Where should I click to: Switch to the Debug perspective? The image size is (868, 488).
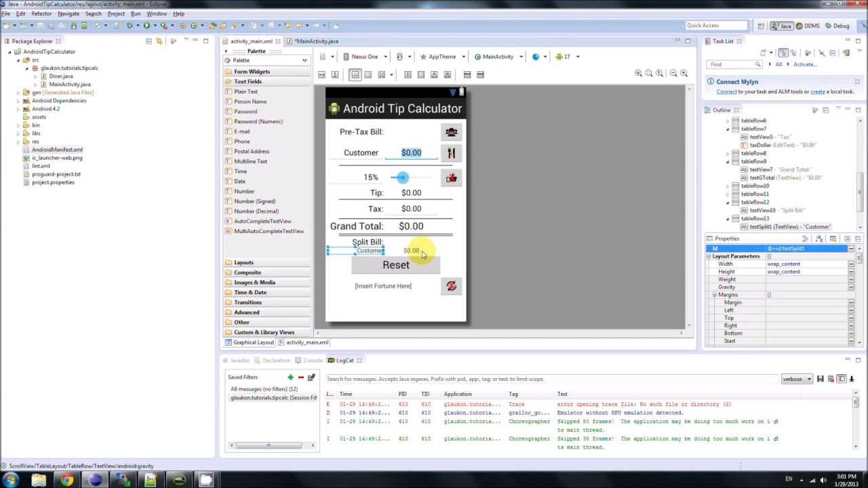click(837, 26)
